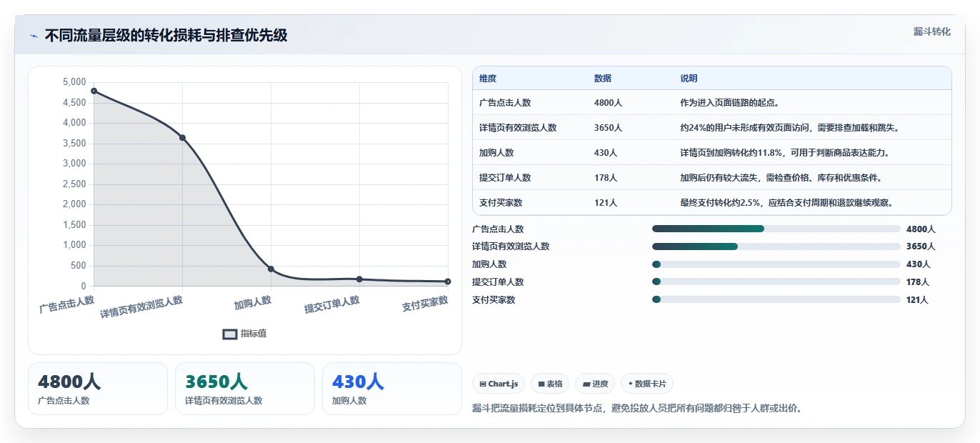Click the 详情页有效浏览人数 chart data point
This screenshot has width=980, height=443.
[x=182, y=137]
